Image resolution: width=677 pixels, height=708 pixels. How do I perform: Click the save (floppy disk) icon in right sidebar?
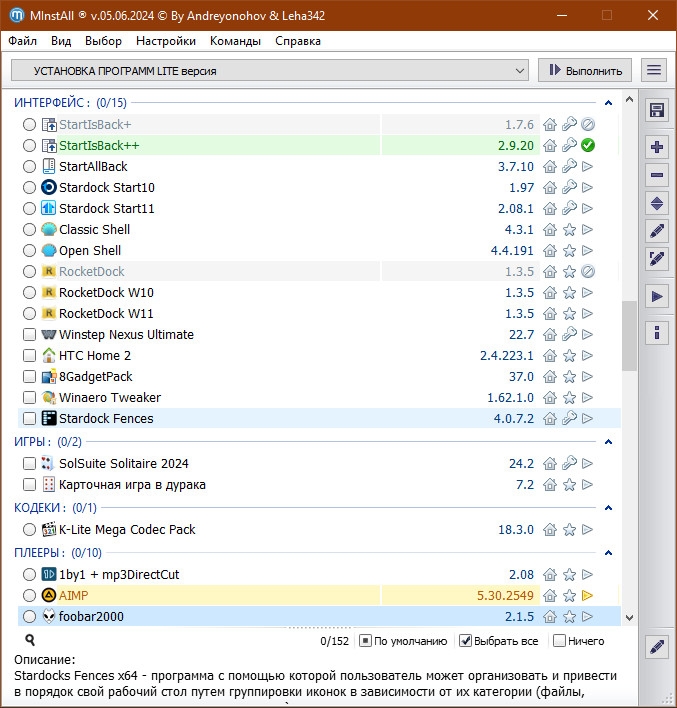657,110
